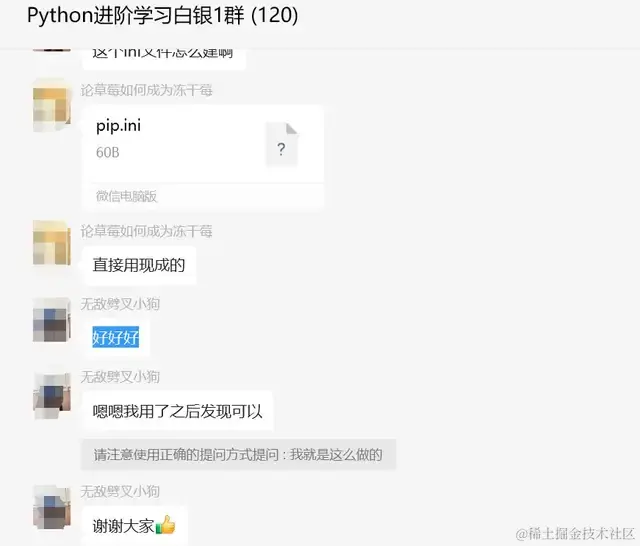
Task: Click the pip.ini filename text
Action: [x=118, y=126]
